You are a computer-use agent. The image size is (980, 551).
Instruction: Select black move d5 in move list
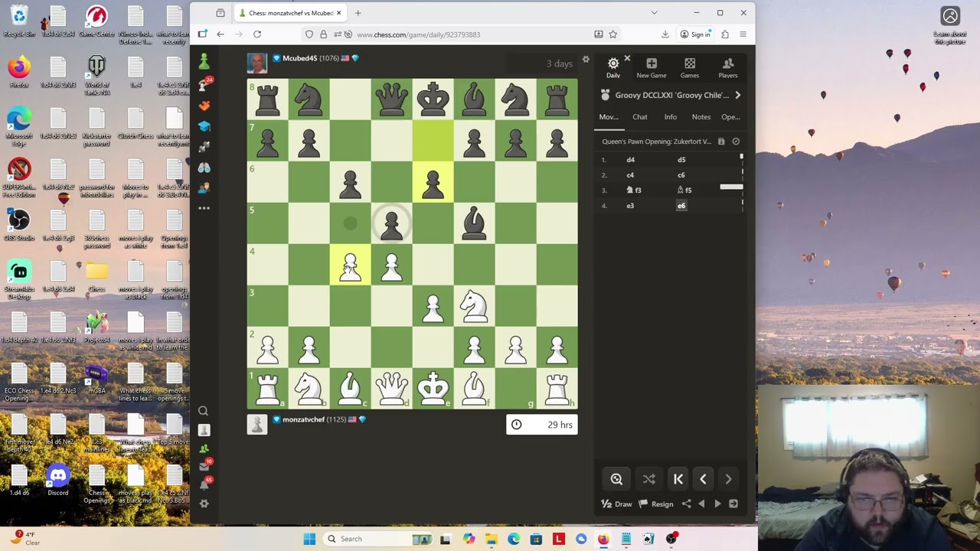[681, 160]
